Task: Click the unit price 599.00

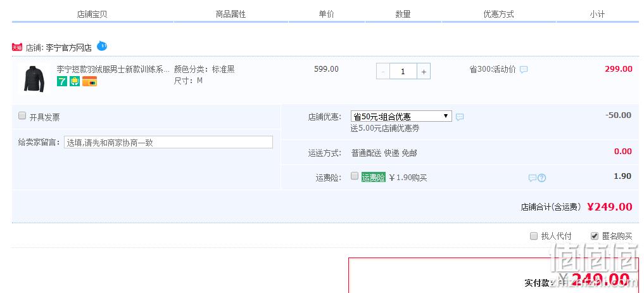Action: [327, 69]
